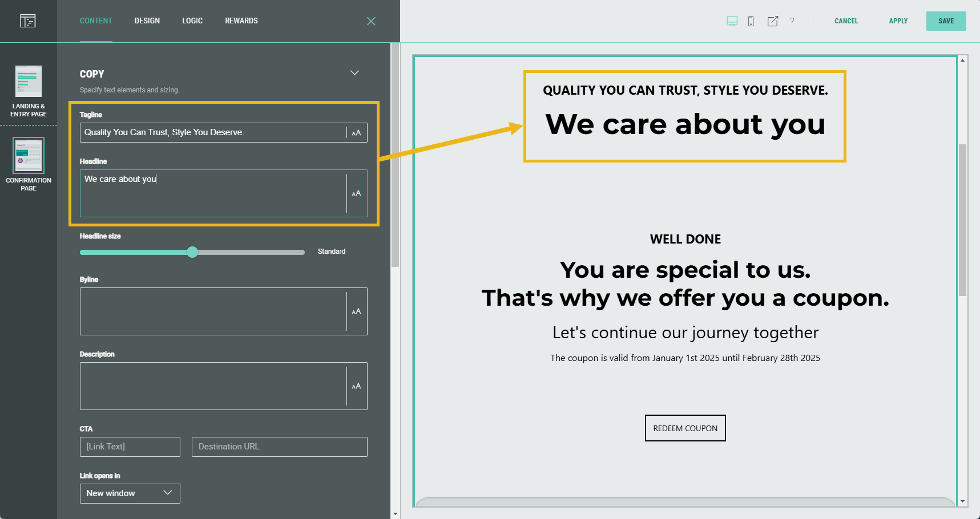The image size is (980, 519).
Task: Collapse the Copy section chevron
Action: (x=354, y=73)
